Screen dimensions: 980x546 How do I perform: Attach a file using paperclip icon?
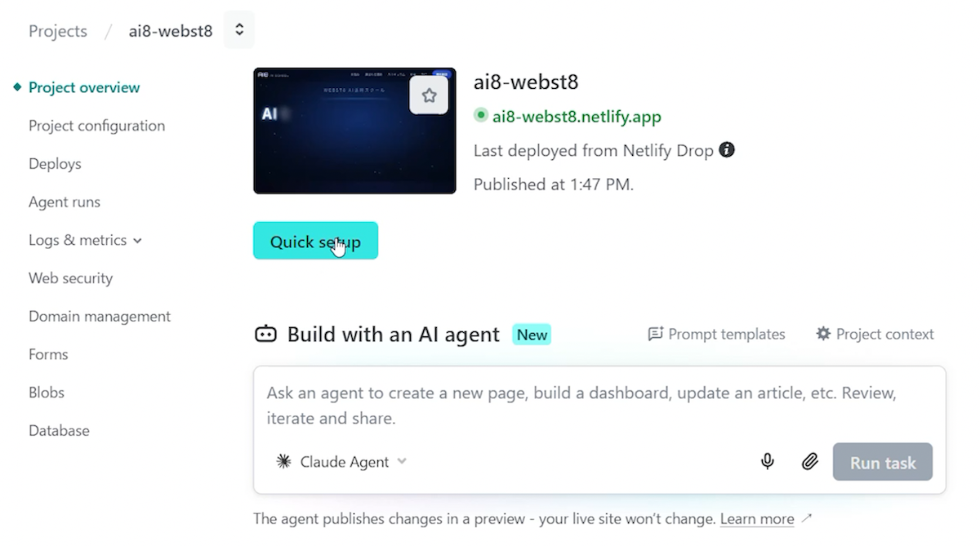coord(809,462)
